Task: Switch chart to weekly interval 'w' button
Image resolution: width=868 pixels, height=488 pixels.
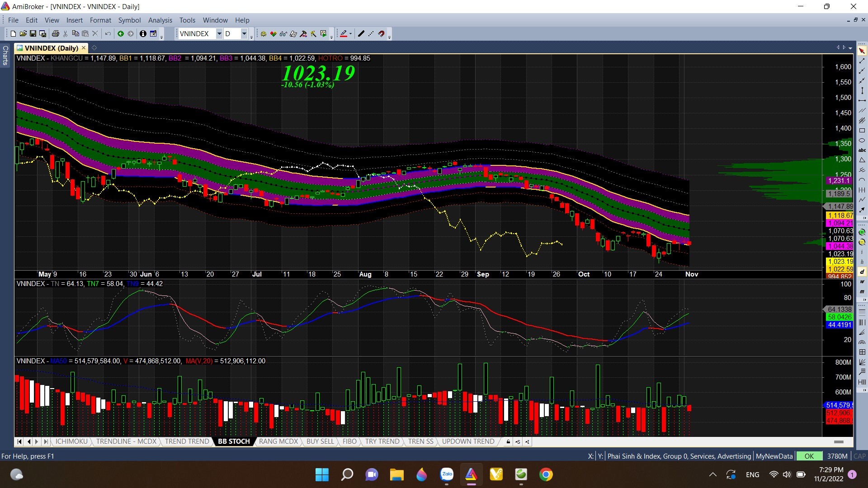Action: [x=862, y=282]
